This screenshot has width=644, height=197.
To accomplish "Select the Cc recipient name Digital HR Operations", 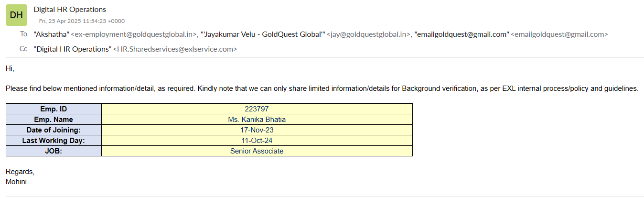I will tap(72, 49).
